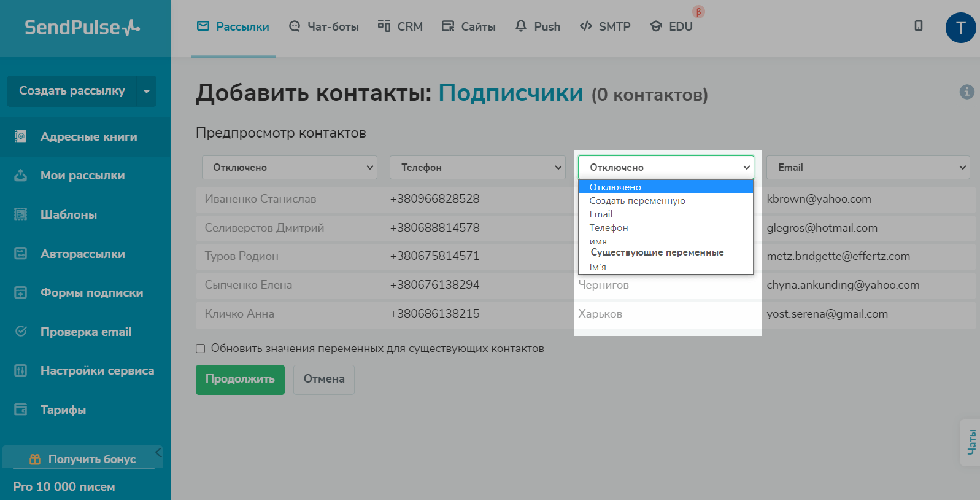
Task: Choose Создать переменную from dropdown list
Action: [637, 201]
